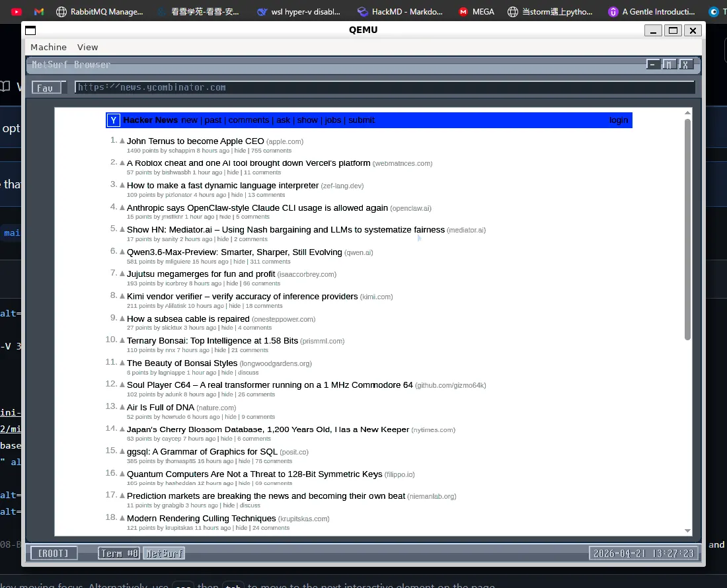Open the 311 comments link for Qwen story
Viewport: 727px width, 588px height.
pyautogui.click(x=270, y=262)
